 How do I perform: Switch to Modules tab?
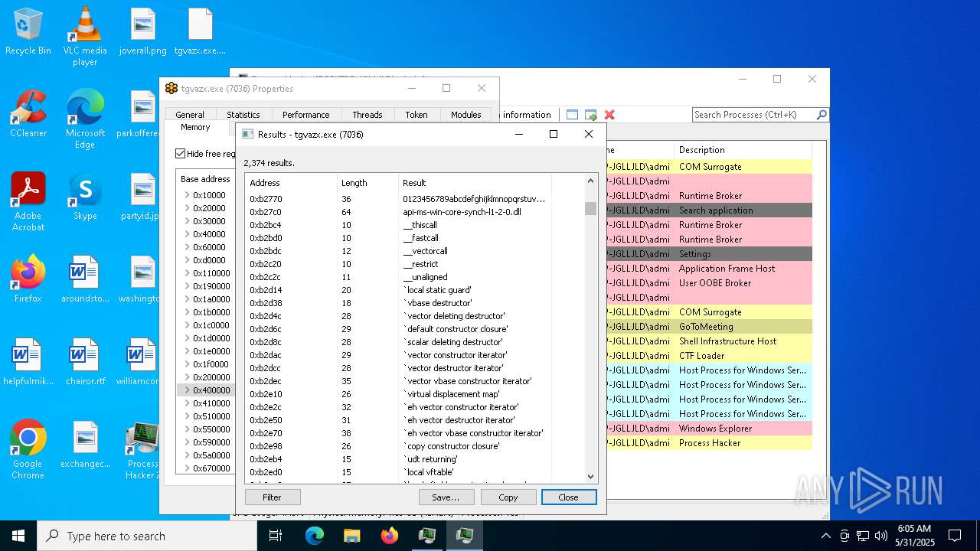(465, 115)
